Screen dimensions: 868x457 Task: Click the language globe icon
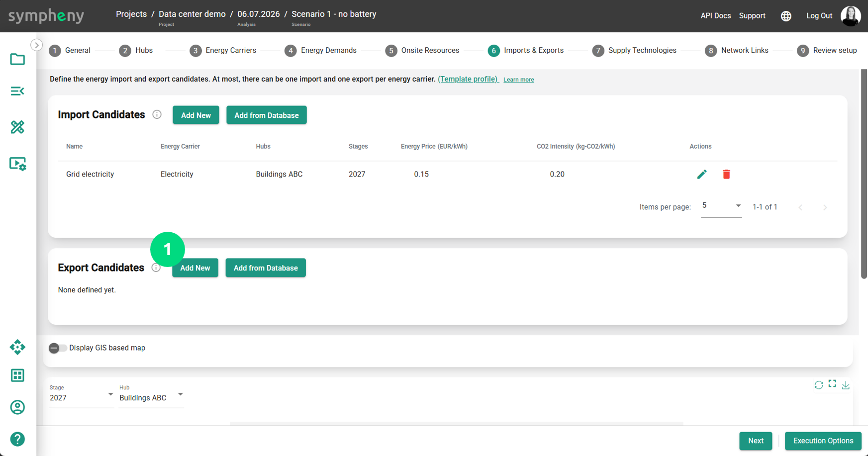pyautogui.click(x=786, y=16)
